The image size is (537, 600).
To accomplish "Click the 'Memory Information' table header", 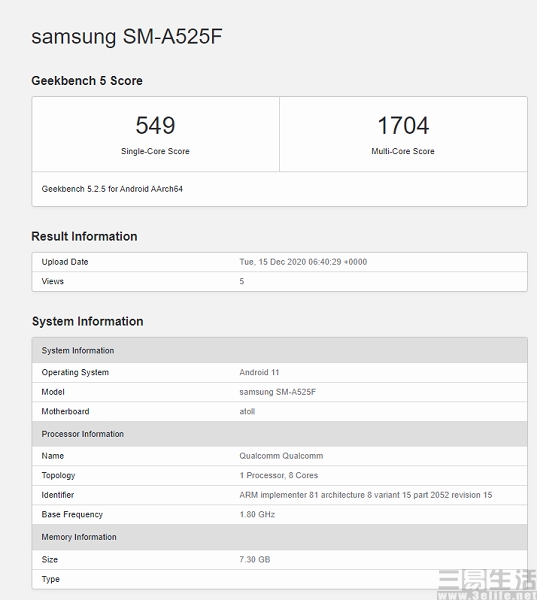I will pyautogui.click(x=279, y=537).
